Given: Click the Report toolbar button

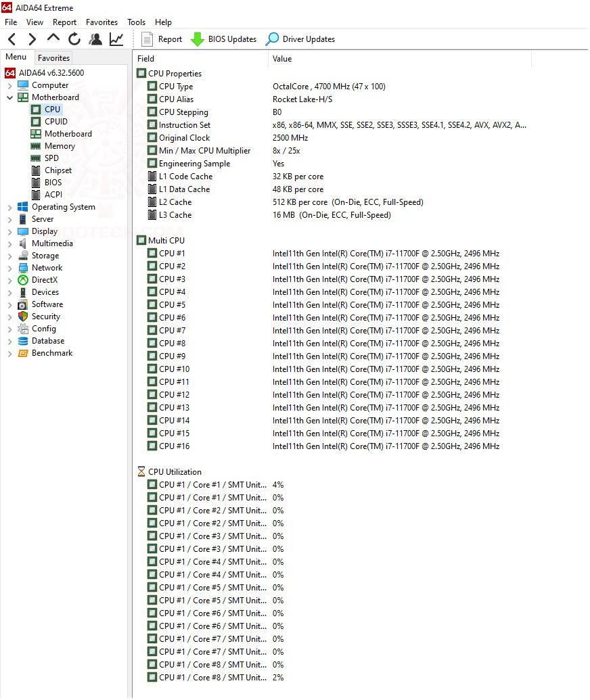Looking at the screenshot, I should [x=162, y=39].
